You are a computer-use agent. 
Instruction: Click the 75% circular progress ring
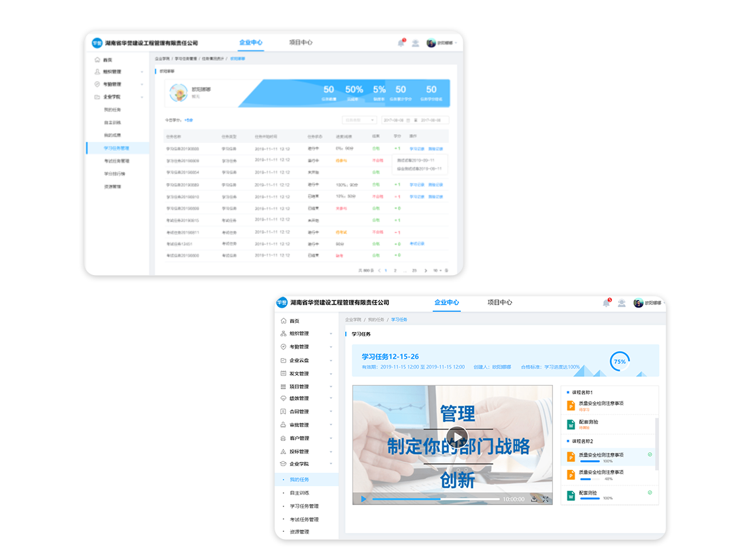[620, 361]
